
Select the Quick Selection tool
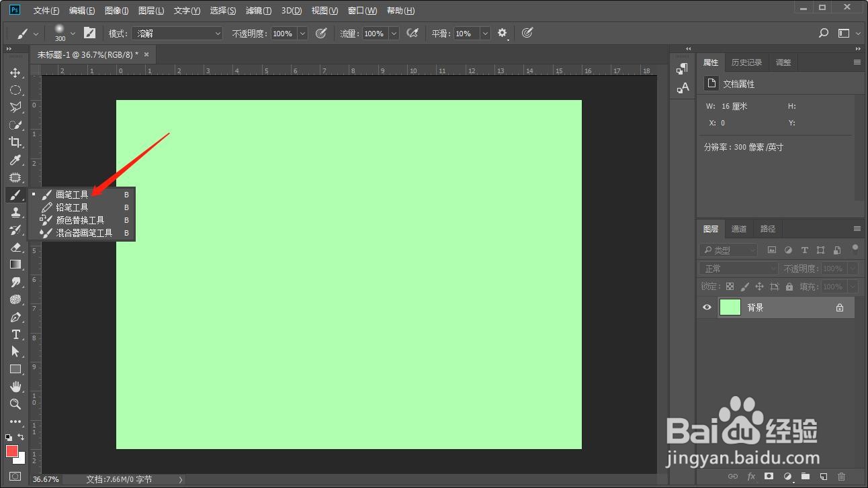pyautogui.click(x=15, y=125)
